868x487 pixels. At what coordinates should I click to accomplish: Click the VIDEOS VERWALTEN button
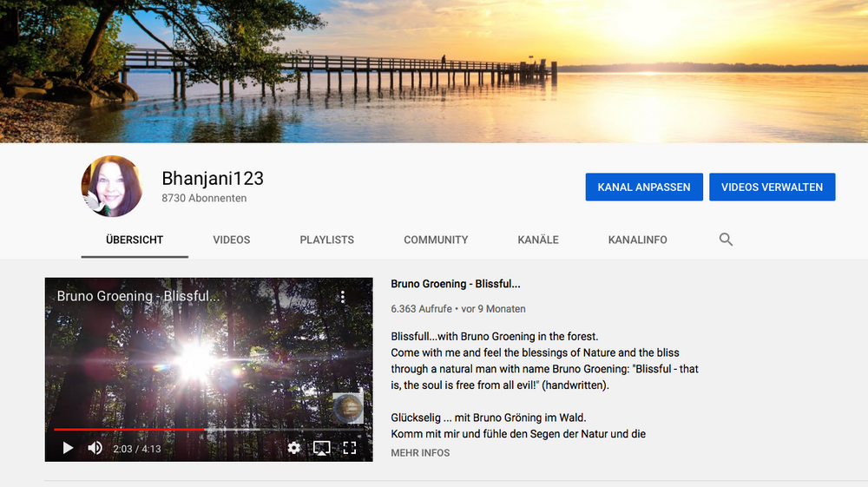tap(772, 187)
